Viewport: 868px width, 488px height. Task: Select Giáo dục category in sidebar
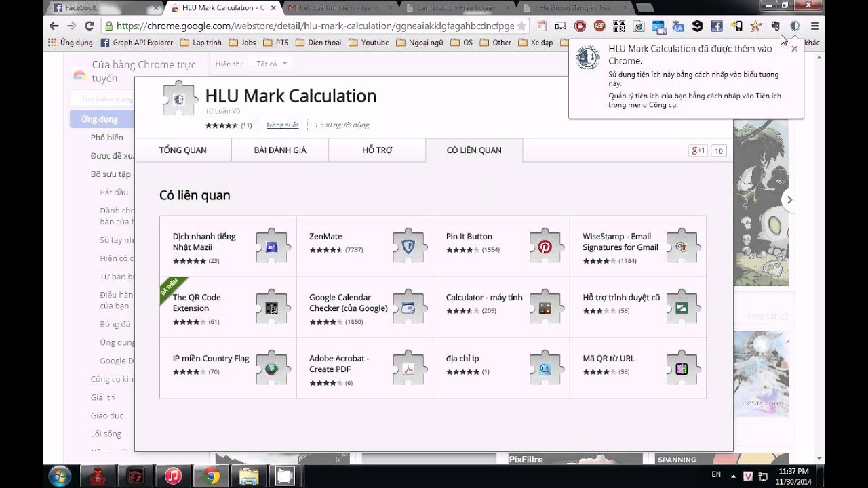coord(107,416)
